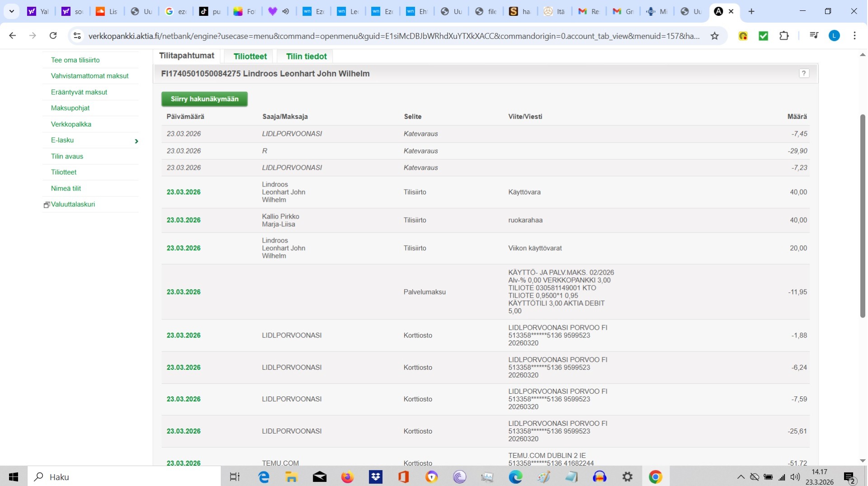
Task: View site information icon in address bar
Action: [77, 36]
